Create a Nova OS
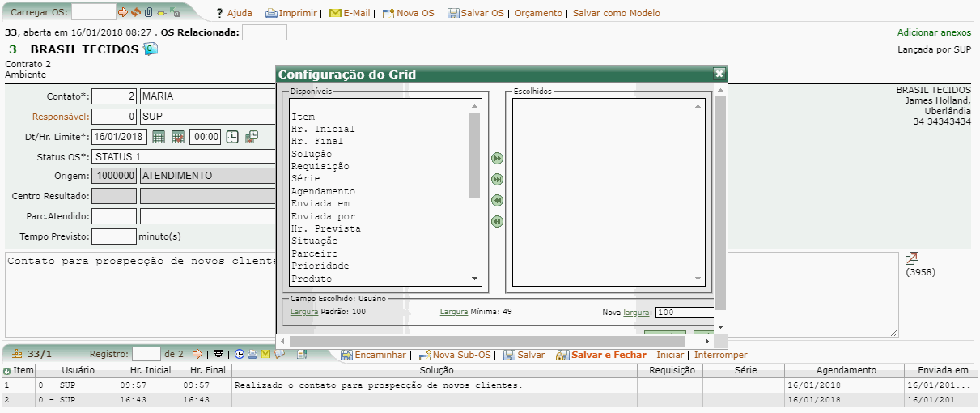 [408, 13]
